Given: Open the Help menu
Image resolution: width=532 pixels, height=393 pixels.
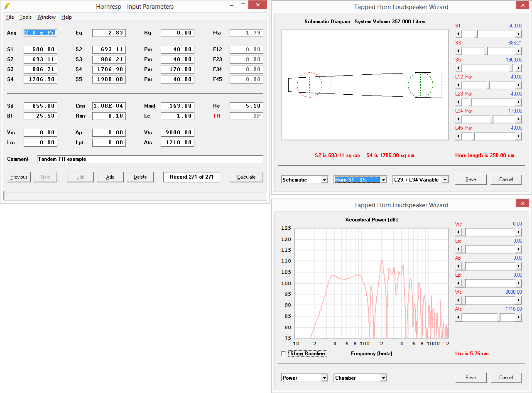Looking at the screenshot, I should [x=66, y=17].
